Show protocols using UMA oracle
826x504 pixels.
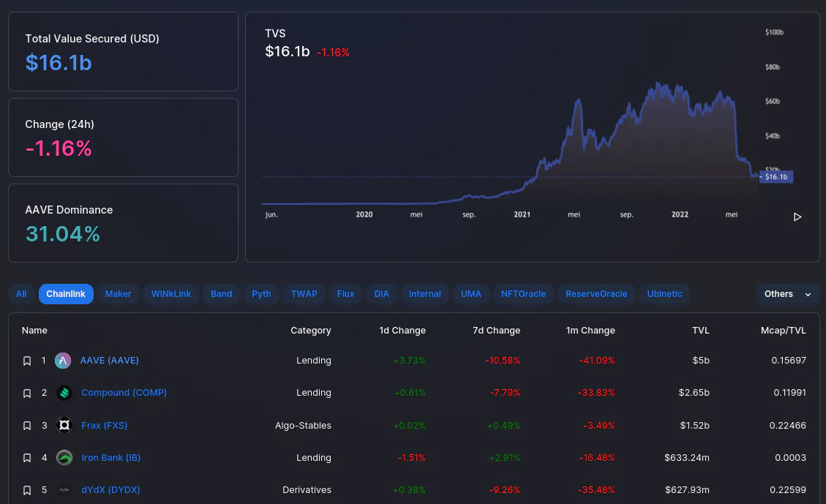coord(471,294)
